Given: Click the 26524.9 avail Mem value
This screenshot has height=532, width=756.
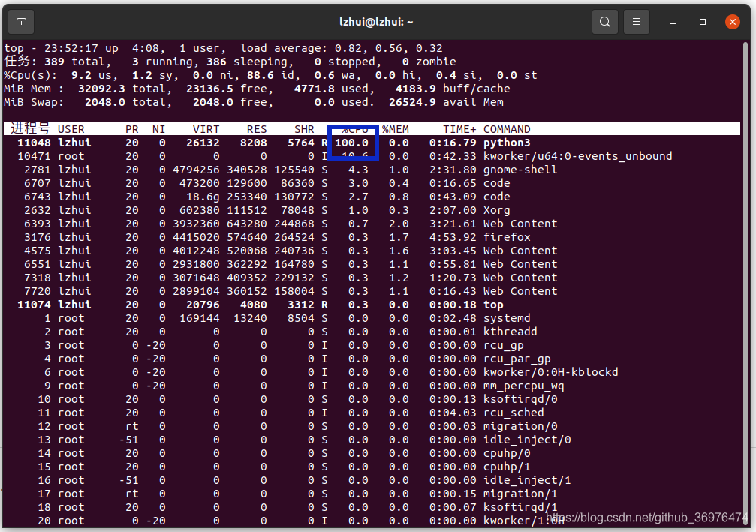Looking at the screenshot, I should 412,102.
